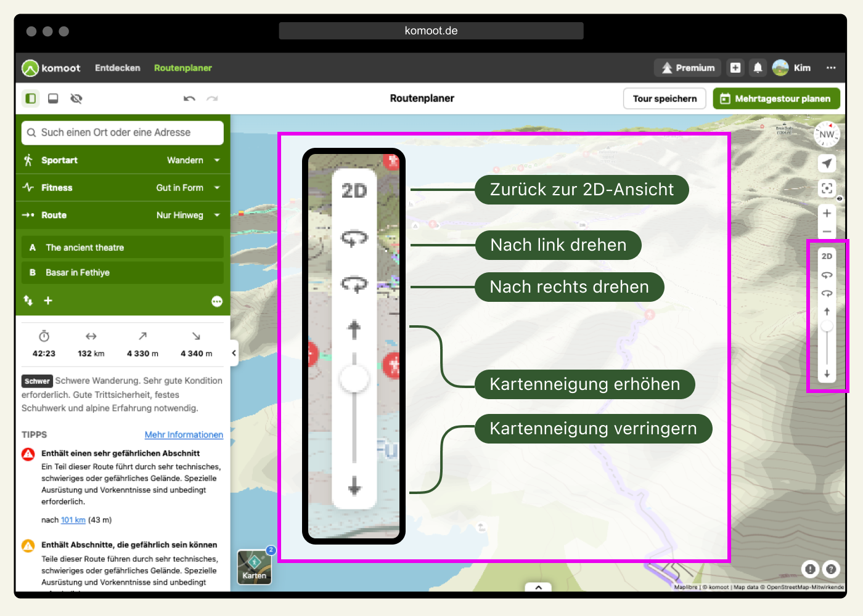This screenshot has width=863, height=616.
Task: Click Tour speichern
Action: point(665,99)
